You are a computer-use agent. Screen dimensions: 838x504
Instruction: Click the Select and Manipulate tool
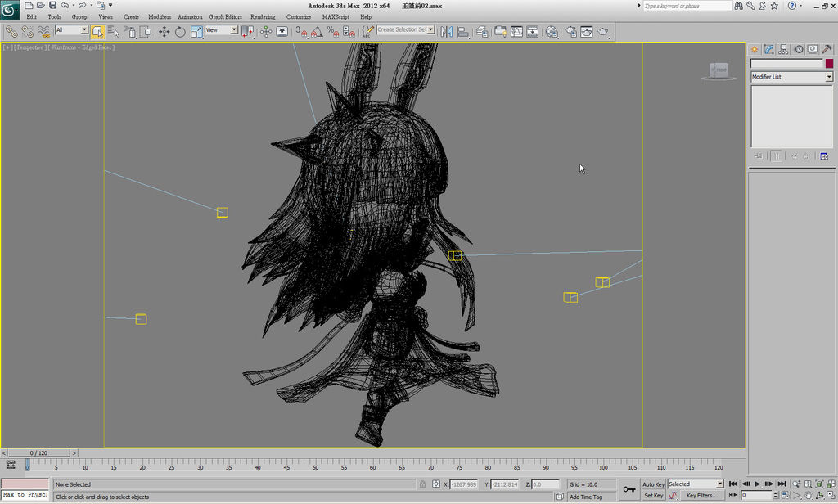266,32
